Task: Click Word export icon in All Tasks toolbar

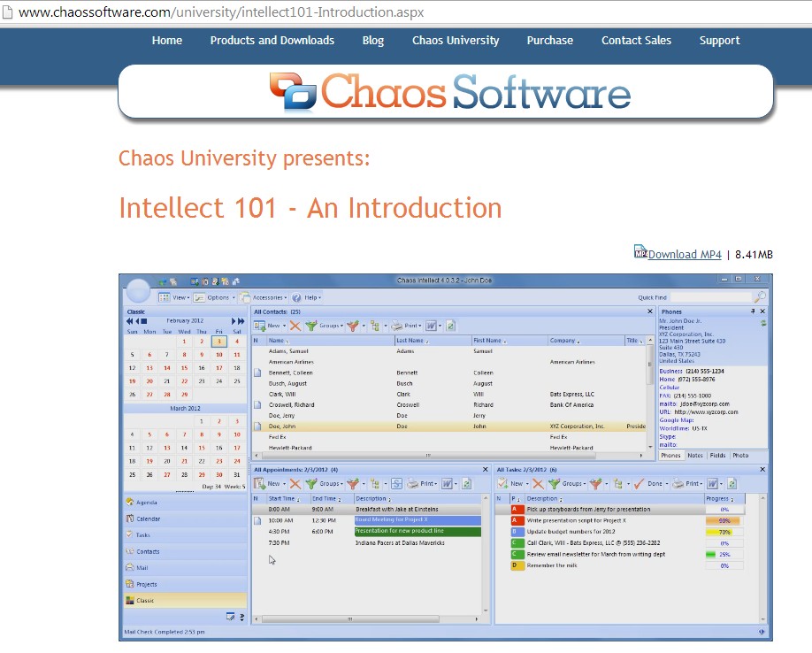Action: coord(712,484)
